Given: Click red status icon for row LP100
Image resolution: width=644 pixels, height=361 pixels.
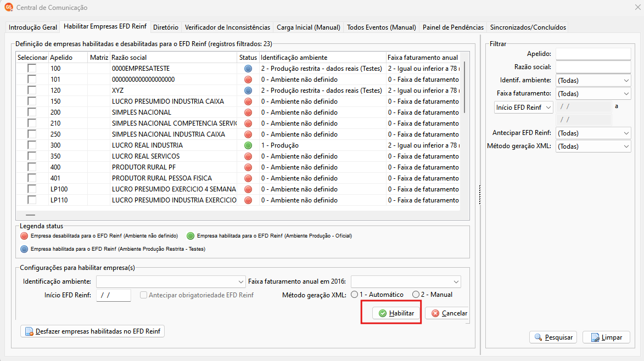Looking at the screenshot, I should pos(248,189).
